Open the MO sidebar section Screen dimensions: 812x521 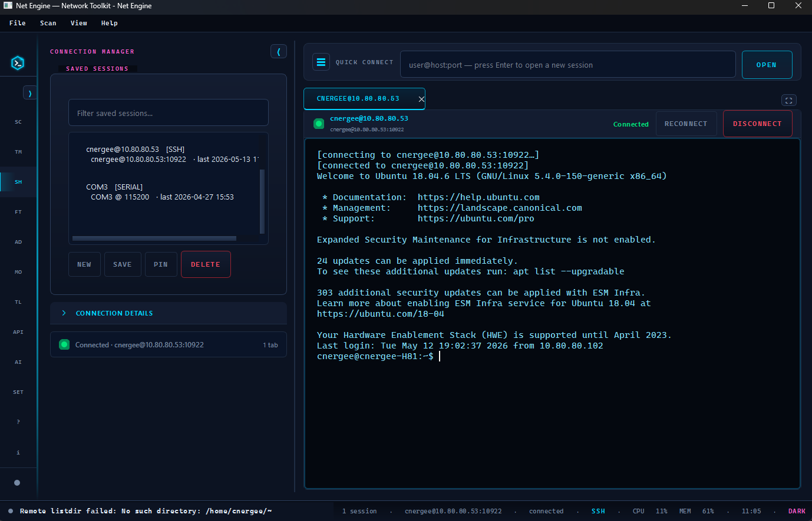click(x=18, y=272)
